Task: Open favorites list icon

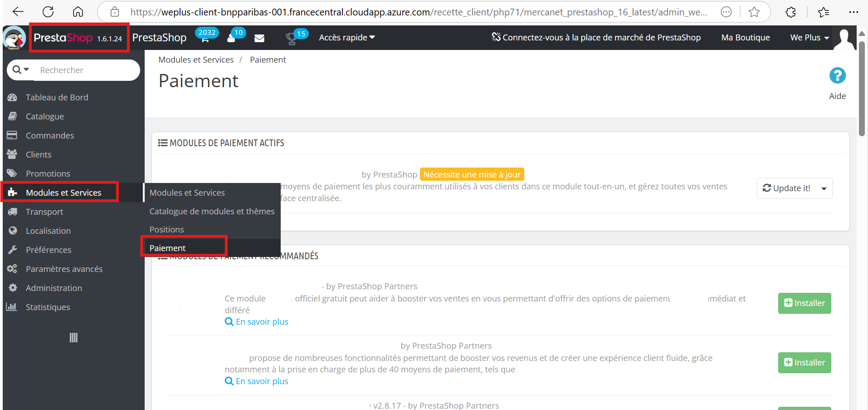Action: pos(824,12)
